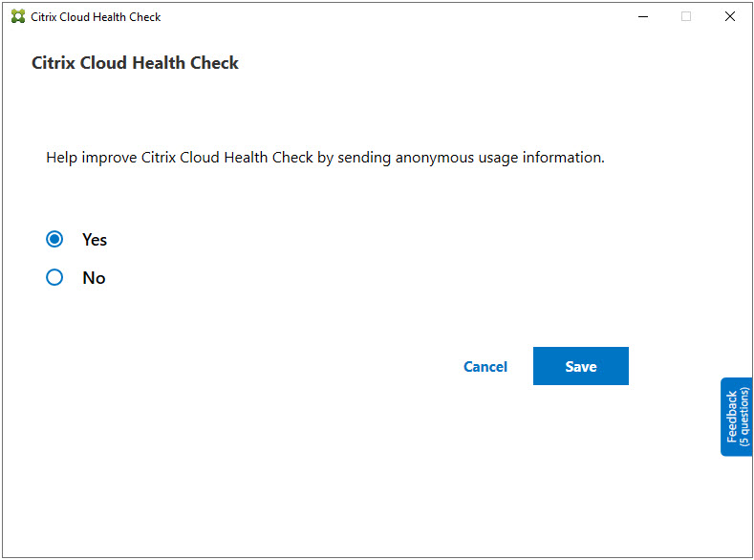The width and height of the screenshot is (754, 560).
Task: Close the Citrix Cloud Health Check window
Action: click(x=730, y=17)
